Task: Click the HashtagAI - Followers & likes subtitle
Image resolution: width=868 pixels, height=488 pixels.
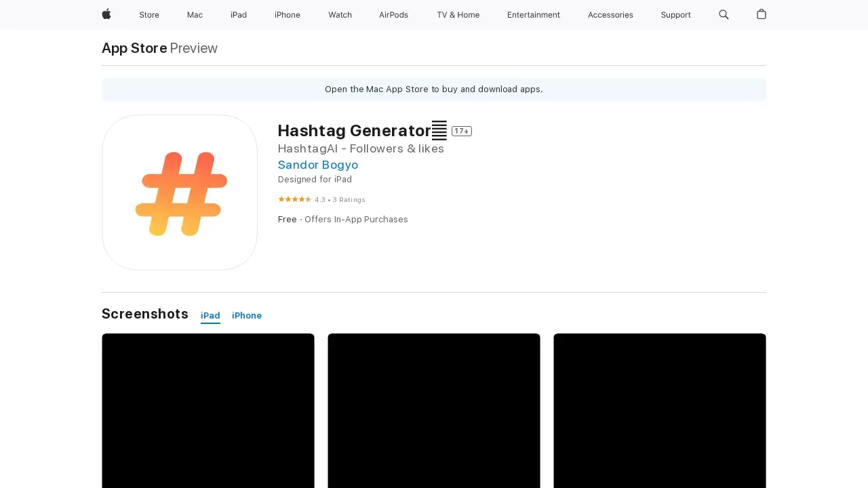Action: tap(361, 148)
